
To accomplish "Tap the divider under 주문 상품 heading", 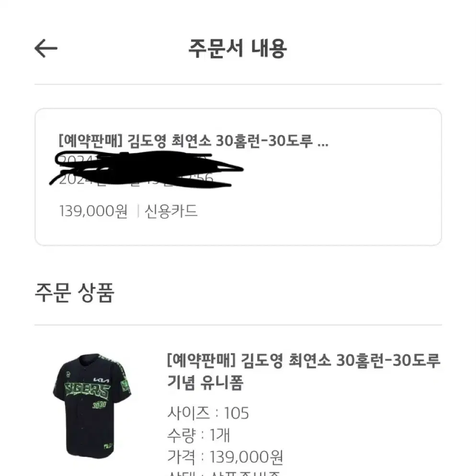I will tap(238, 325).
